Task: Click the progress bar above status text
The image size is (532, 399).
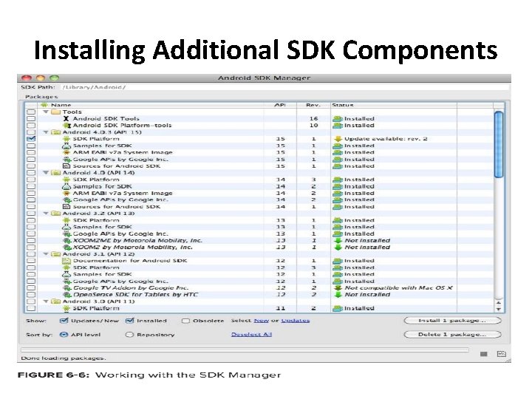Action: (x=245, y=349)
